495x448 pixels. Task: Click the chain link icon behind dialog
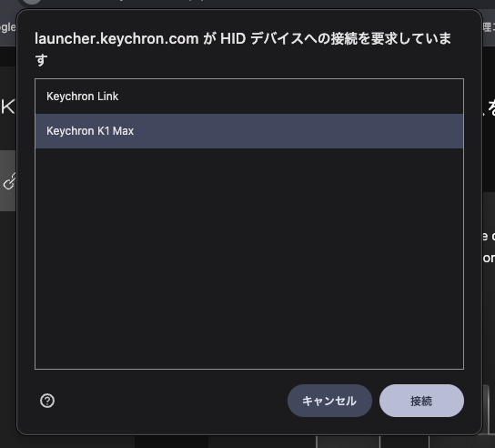tap(9, 181)
